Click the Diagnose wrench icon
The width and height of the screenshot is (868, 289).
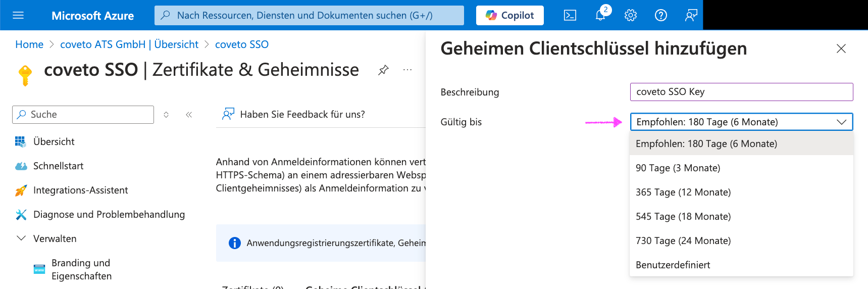coord(21,214)
